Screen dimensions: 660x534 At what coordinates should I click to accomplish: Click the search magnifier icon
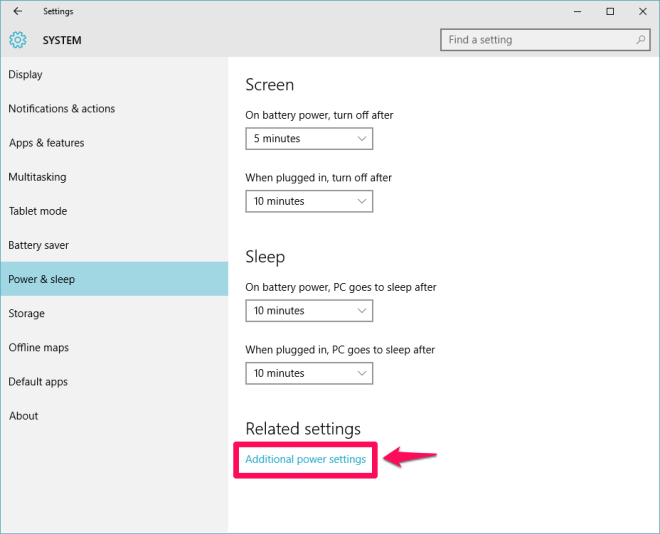point(640,40)
